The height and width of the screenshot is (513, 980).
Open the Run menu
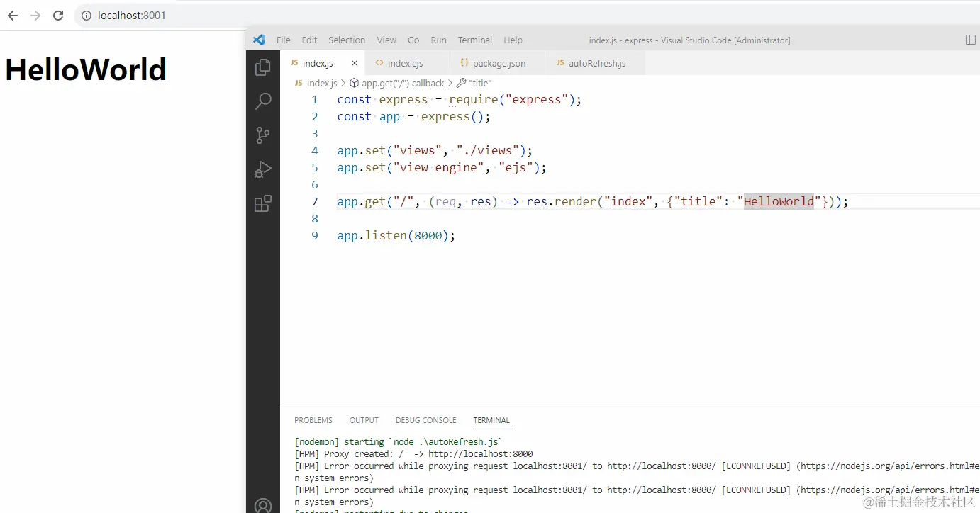(439, 40)
